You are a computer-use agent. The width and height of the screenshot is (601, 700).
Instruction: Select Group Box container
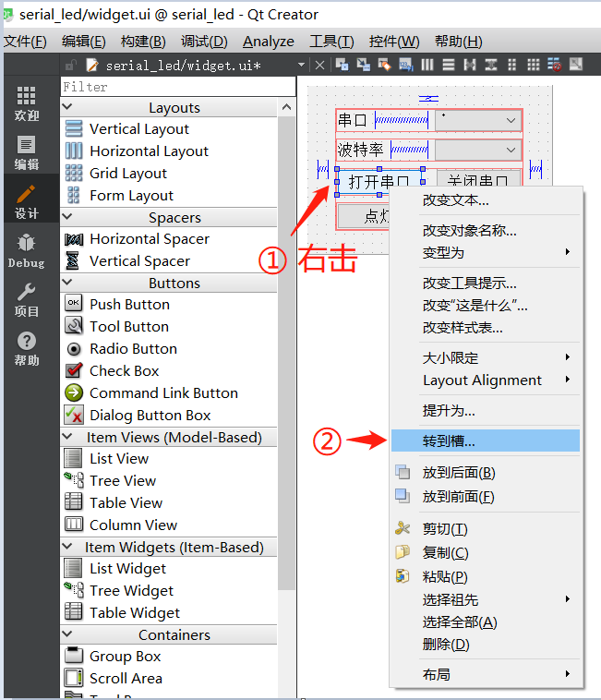(113, 657)
